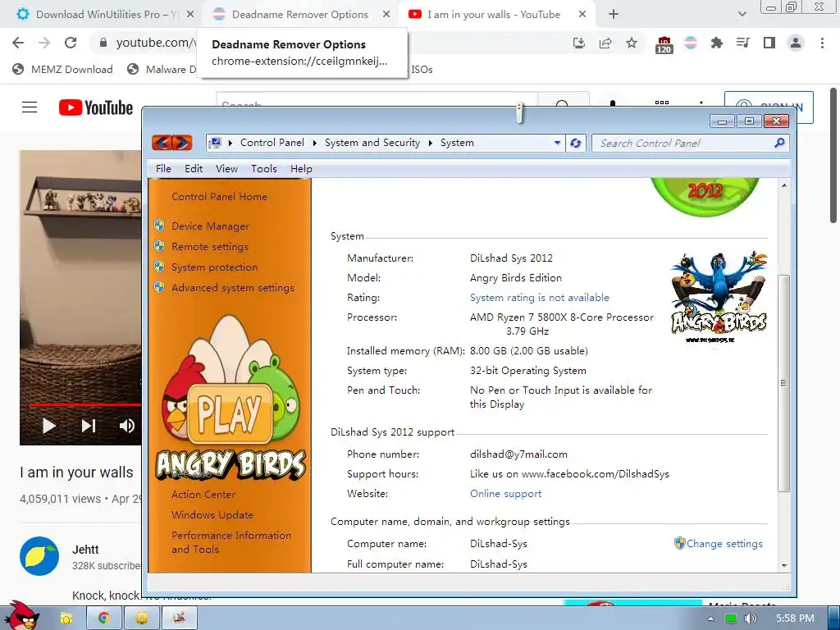Viewport: 840px width, 630px height.
Task: Click the System window vertical scrollbar
Action: 783,382
